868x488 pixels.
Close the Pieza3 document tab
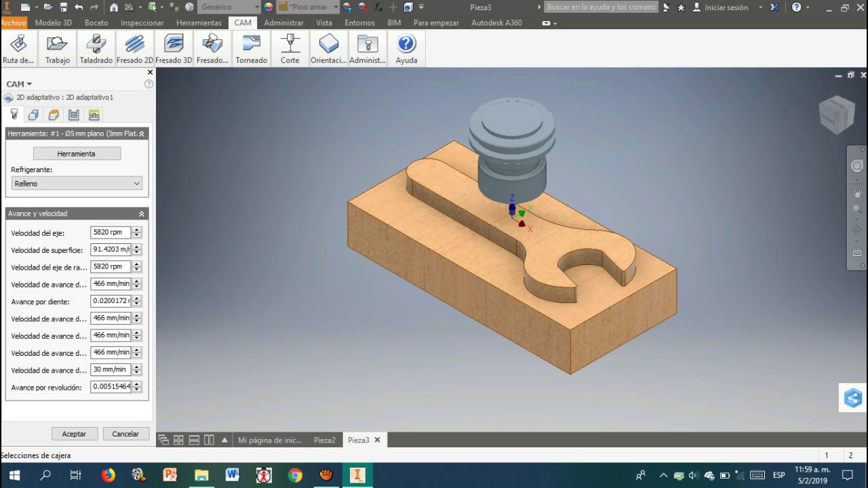tap(377, 440)
